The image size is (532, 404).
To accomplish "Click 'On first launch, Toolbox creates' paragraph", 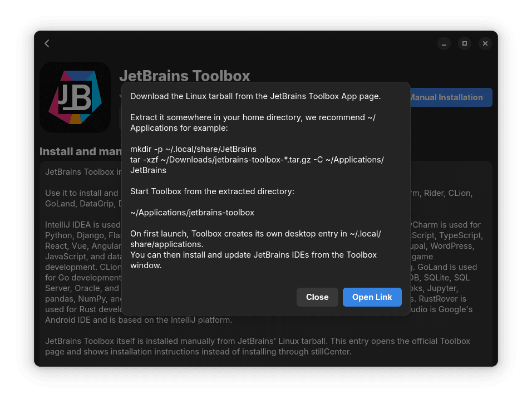I will click(255, 239).
